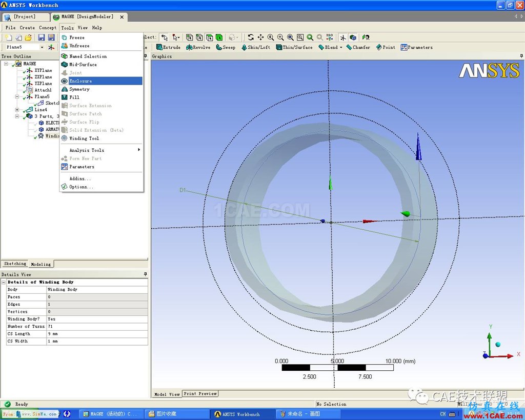The height and width of the screenshot is (420, 525).
Task: Click the New Plane icon beside Plane5
Action: [51, 47]
